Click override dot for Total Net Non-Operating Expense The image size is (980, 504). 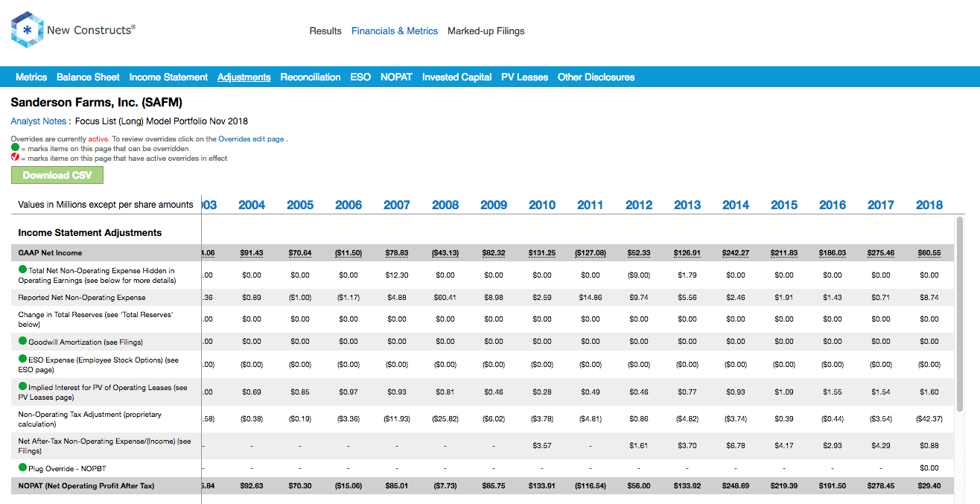tap(22, 270)
